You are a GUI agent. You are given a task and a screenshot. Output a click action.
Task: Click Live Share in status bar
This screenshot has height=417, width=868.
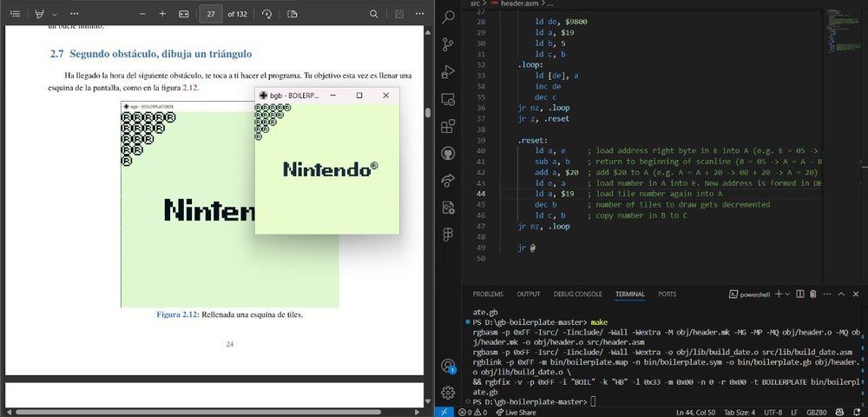(x=516, y=412)
